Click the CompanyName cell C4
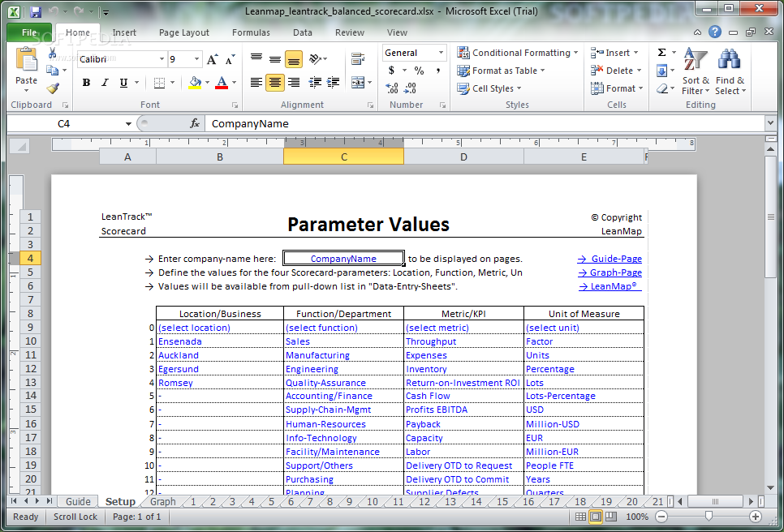The width and height of the screenshot is (784, 532). pos(343,259)
